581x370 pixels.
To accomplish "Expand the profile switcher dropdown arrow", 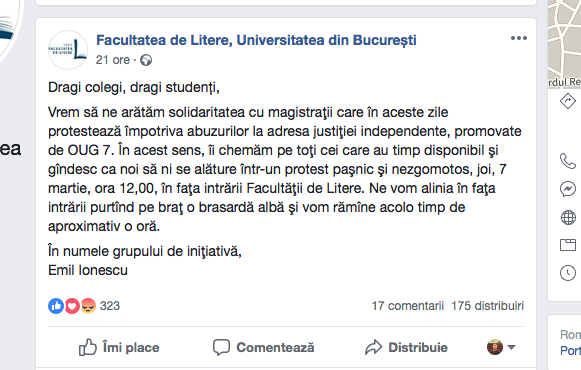I will pos(511,347).
